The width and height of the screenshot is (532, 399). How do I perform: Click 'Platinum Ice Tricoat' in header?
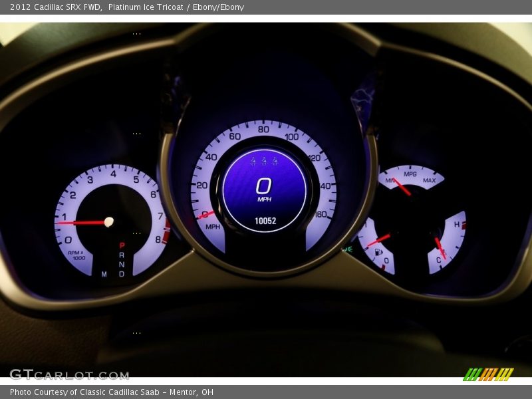pyautogui.click(x=146, y=7)
